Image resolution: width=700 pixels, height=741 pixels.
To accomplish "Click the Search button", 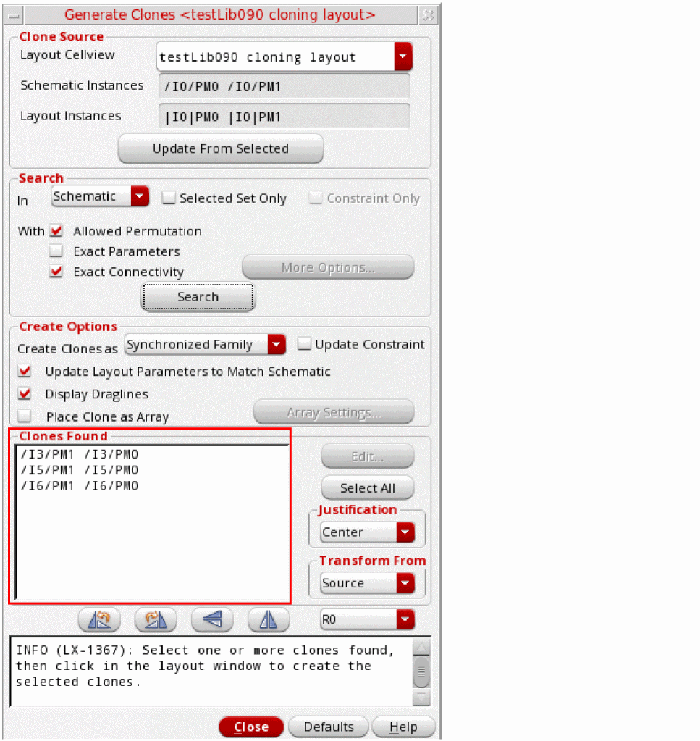I will [x=198, y=297].
